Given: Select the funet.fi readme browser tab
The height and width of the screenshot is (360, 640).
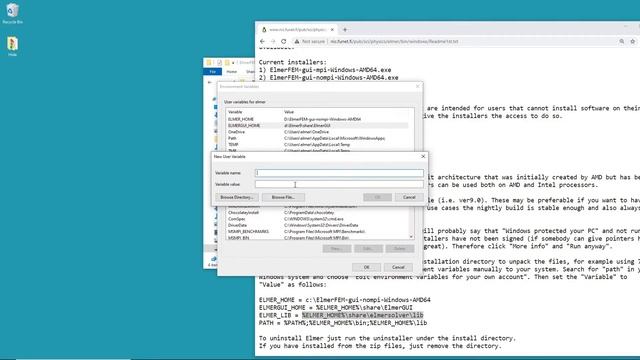Looking at the screenshot, I should pos(297,29).
